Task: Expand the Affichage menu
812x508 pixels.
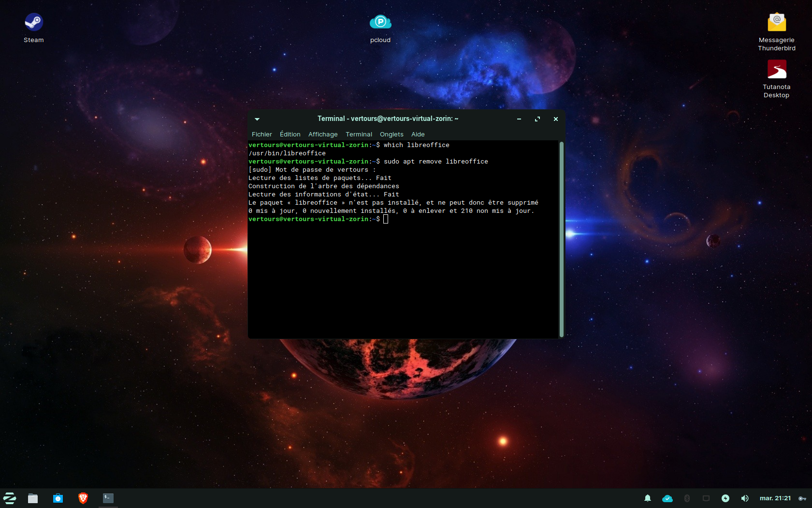Action: pyautogui.click(x=323, y=134)
